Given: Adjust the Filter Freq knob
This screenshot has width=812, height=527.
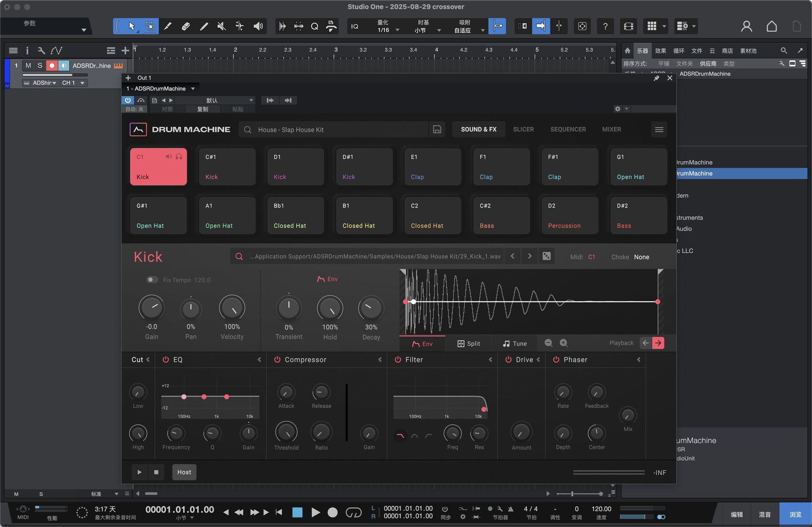Looking at the screenshot, I should point(453,433).
